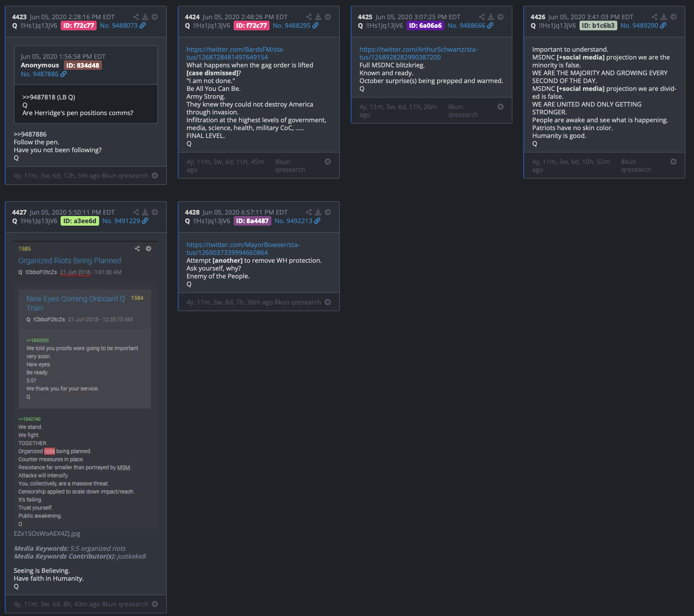This screenshot has height=616, width=694.
Task: Open quoted post No. 9487886
Action: pyautogui.click(x=40, y=74)
